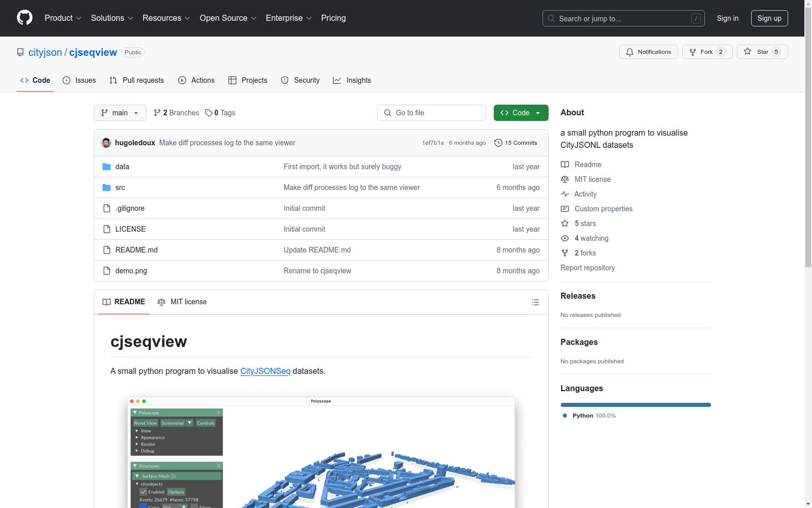Image resolution: width=812 pixels, height=508 pixels.
Task: Click the book icon beside Readme in About
Action: pyautogui.click(x=565, y=165)
